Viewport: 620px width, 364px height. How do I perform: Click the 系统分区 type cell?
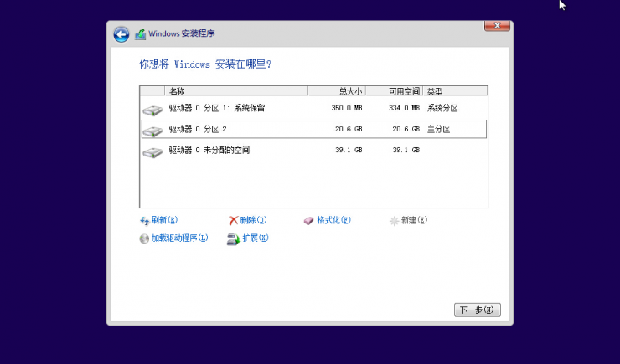tap(442, 108)
